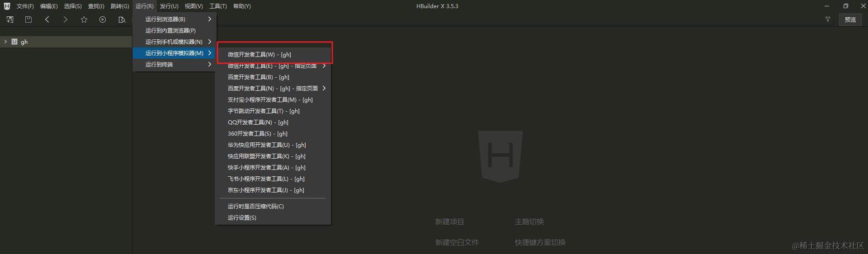Expand 运行到浏览器(B) submenu arrow
This screenshot has width=868, height=254.
point(210,19)
